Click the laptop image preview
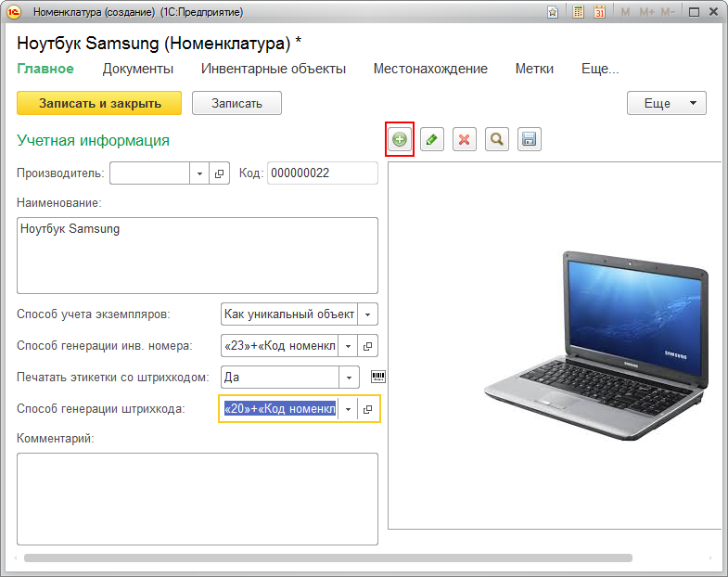The width and height of the screenshot is (728, 577). click(596, 347)
